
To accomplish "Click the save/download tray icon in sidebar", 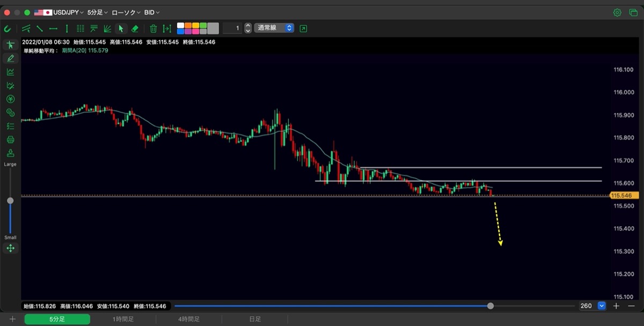I will pyautogui.click(x=10, y=153).
